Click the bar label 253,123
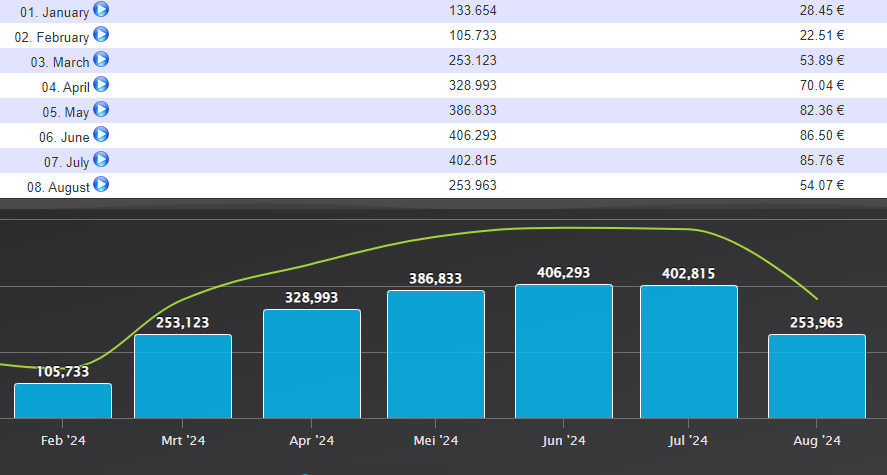The image size is (887, 475). pyautogui.click(x=183, y=322)
